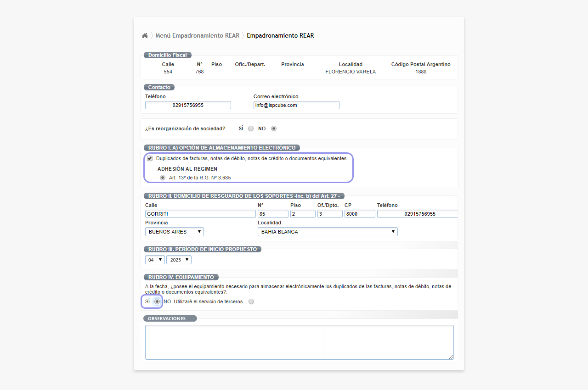The width and height of the screenshot is (588, 390).
Task: Click ADHESIÓN AL REGIMEN heading
Action: pyautogui.click(x=187, y=169)
